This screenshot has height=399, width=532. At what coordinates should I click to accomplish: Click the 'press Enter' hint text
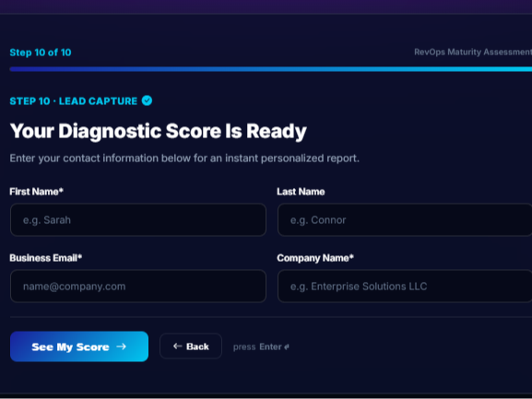click(x=261, y=346)
